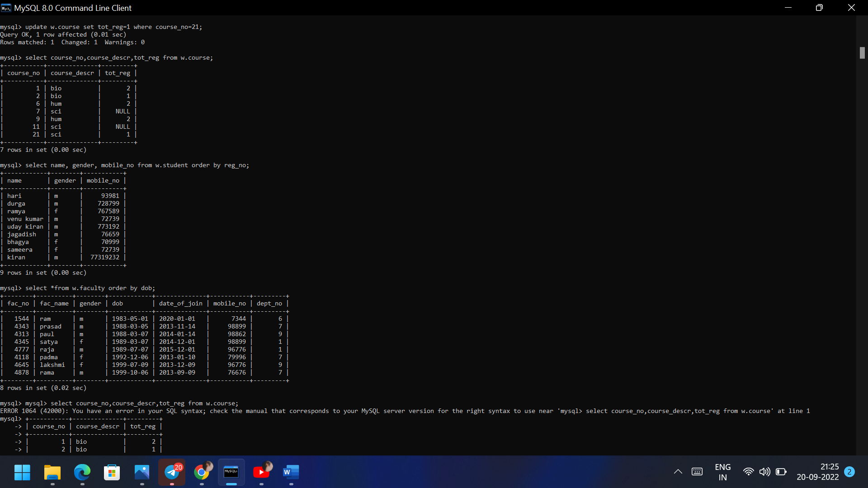Check battery status in the tray
868x488 pixels.
(782, 472)
